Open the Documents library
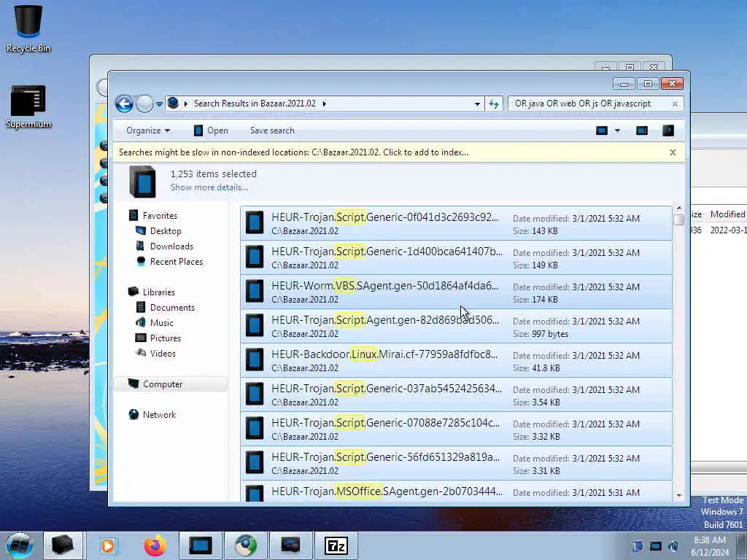747x560 pixels. [172, 308]
